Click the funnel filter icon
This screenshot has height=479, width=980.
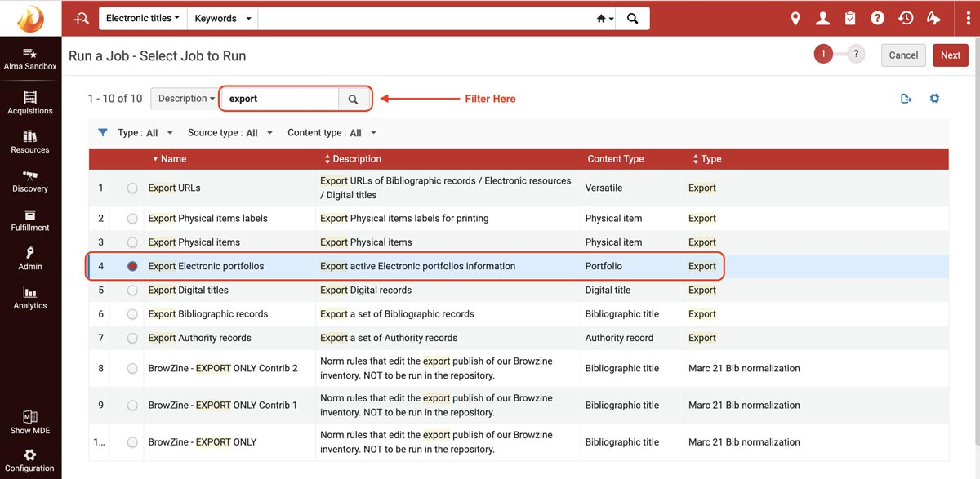point(103,132)
